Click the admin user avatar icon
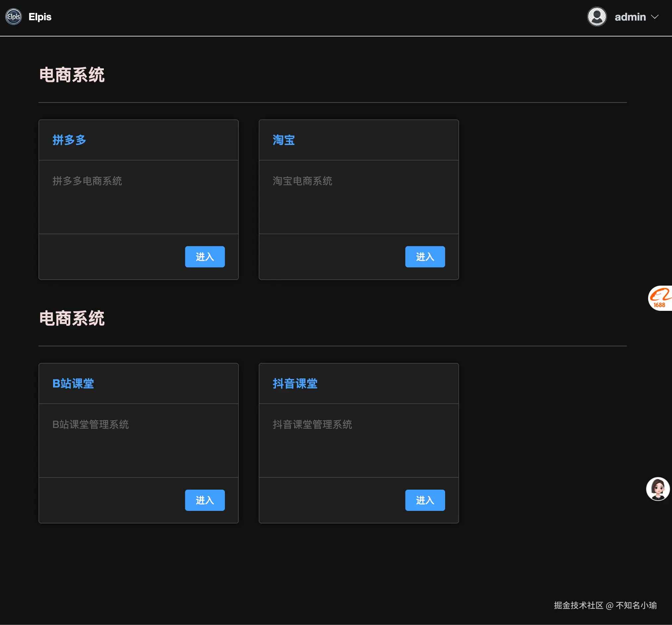The image size is (672, 625). coord(597,17)
